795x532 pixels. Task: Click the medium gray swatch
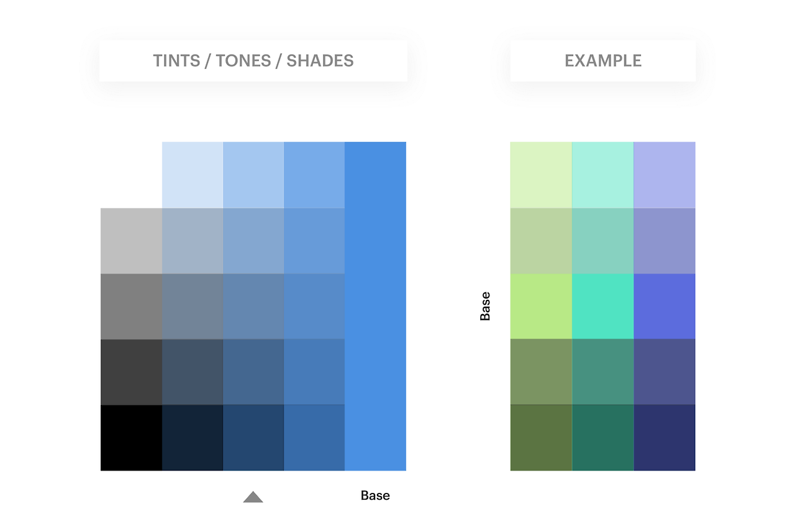(x=131, y=307)
